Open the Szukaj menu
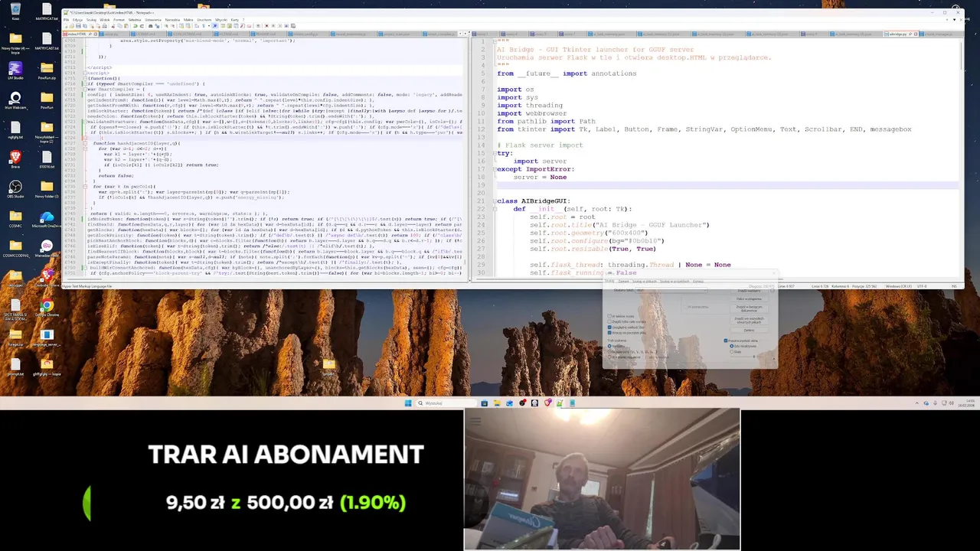This screenshot has width=980, height=551. (x=90, y=19)
